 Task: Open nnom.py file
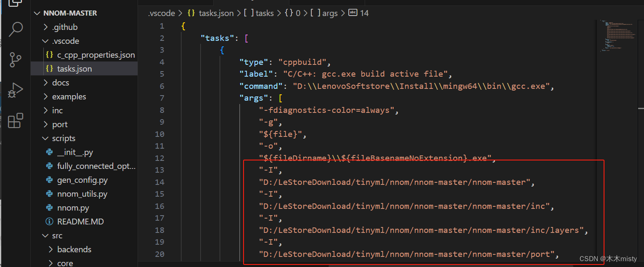tap(73, 208)
